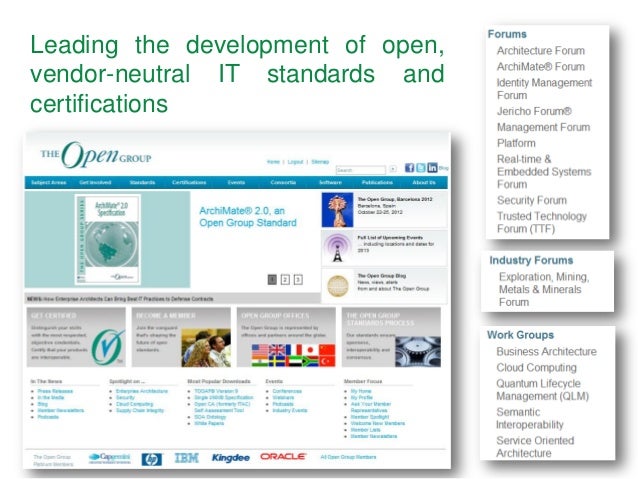The height and width of the screenshot is (479, 638).
Task: Click the Member Spotlight link
Action: point(370,417)
